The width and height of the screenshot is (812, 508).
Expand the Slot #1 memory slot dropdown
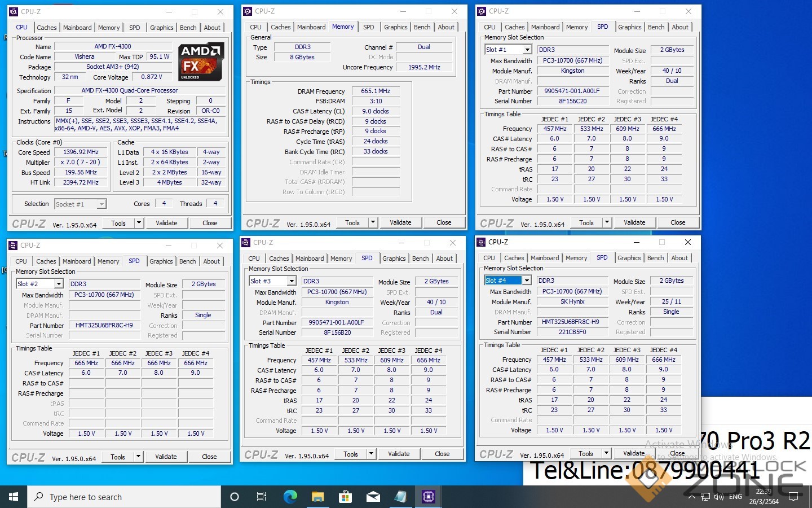[x=527, y=50]
